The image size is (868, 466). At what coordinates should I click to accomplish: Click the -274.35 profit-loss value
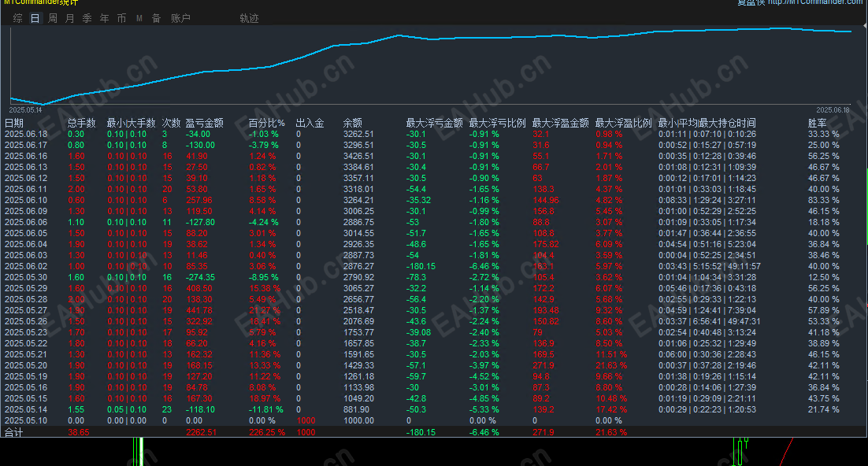[200, 277]
